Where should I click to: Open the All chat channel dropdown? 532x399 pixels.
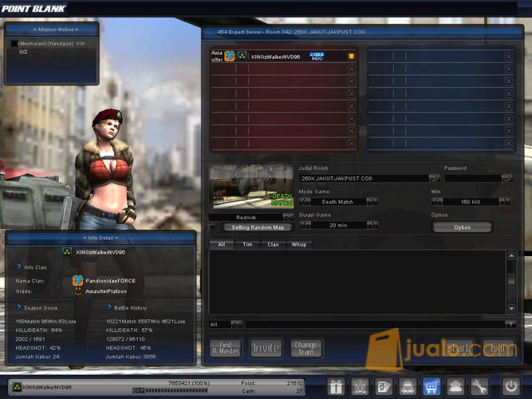coord(236,324)
